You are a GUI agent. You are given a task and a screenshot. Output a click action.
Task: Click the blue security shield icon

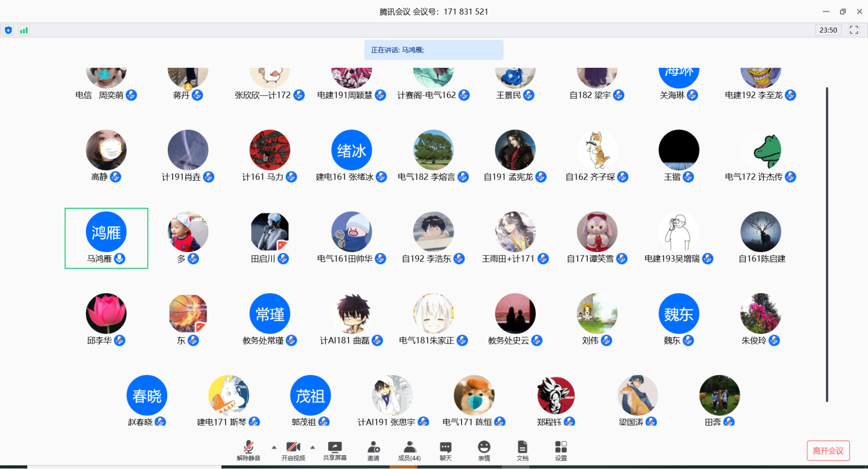[9, 30]
